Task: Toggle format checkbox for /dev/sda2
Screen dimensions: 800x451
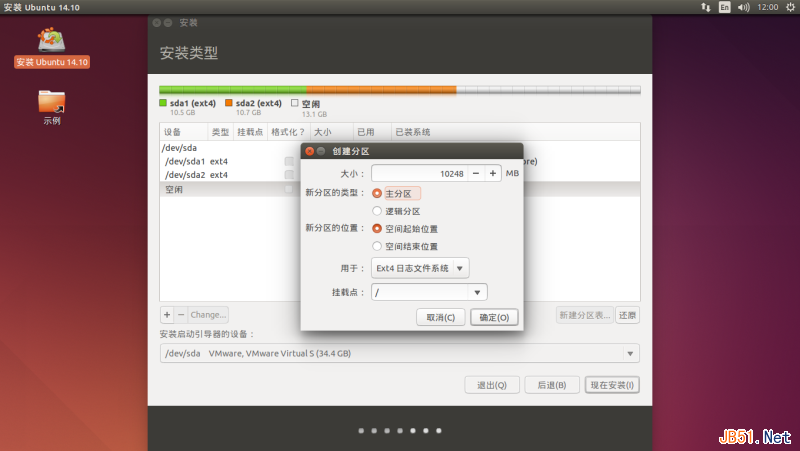Action: pos(289,174)
